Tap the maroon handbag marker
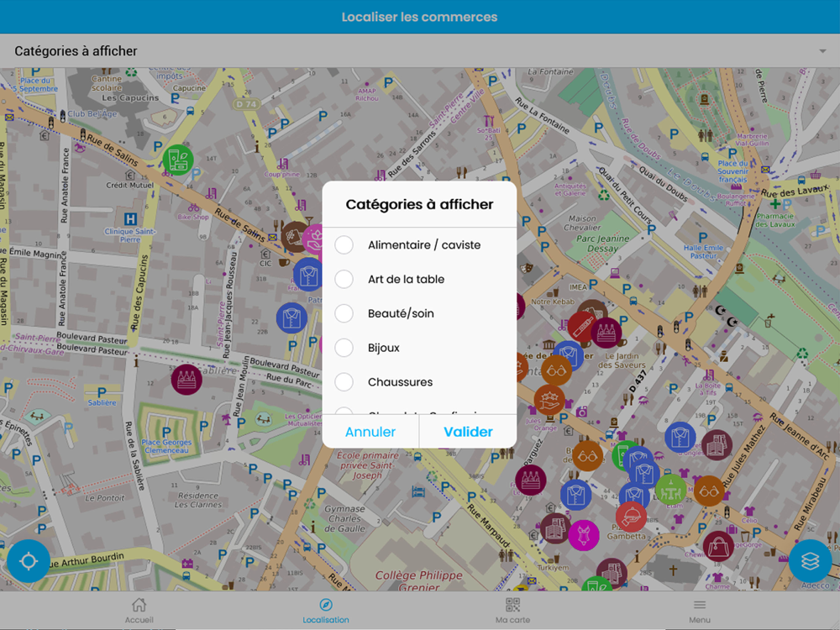 point(718,546)
